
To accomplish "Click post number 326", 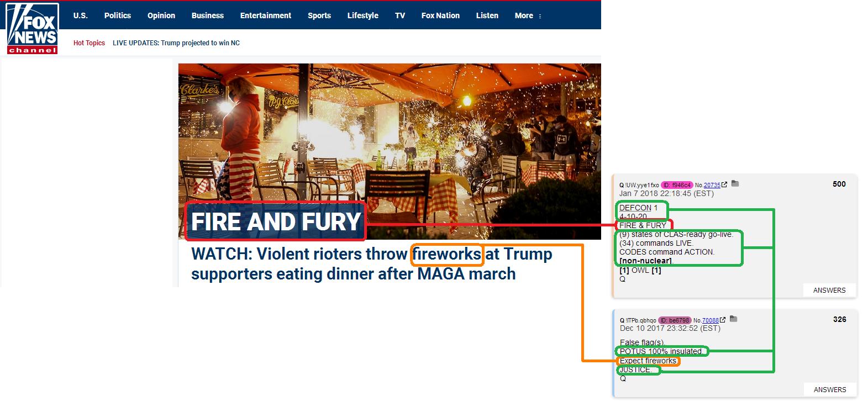I will (x=839, y=319).
